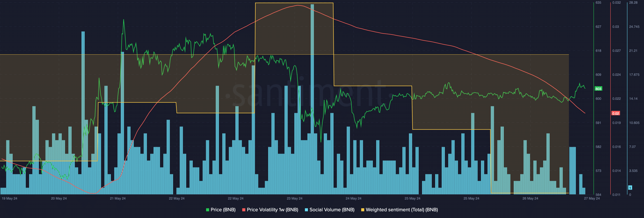Screen dimensions: 644x218
Task: Click the 0.022 volatility axis value
Action: (617, 99)
